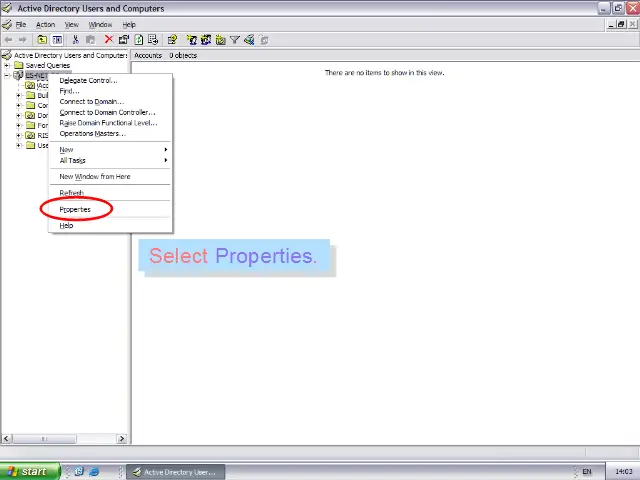The height and width of the screenshot is (480, 640).
Task: Choose Help at bottom of context menu
Action: (x=110, y=225)
